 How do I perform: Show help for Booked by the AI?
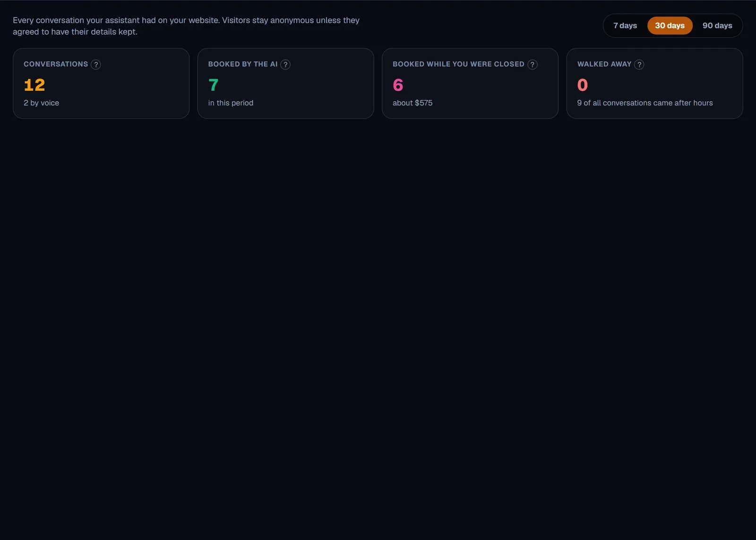point(285,64)
